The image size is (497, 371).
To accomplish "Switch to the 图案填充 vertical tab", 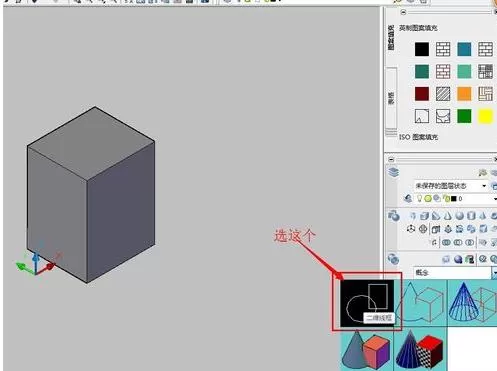I will (391, 37).
